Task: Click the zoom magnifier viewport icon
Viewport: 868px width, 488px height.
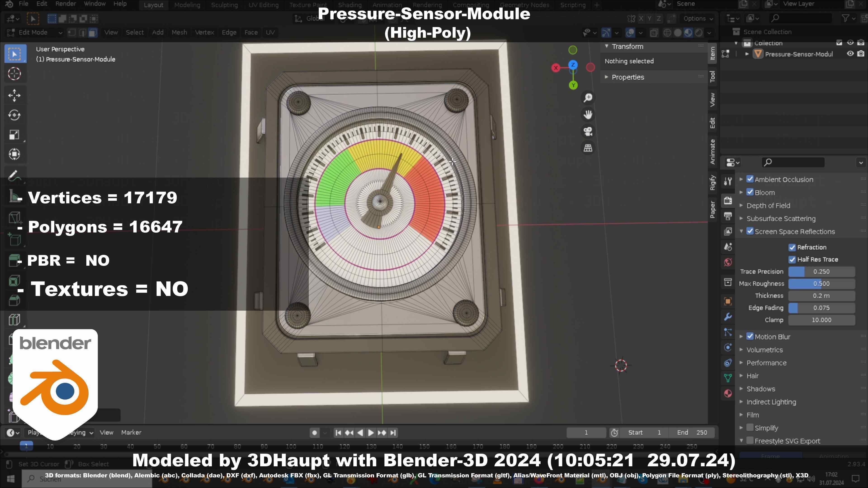Action: coord(588,98)
